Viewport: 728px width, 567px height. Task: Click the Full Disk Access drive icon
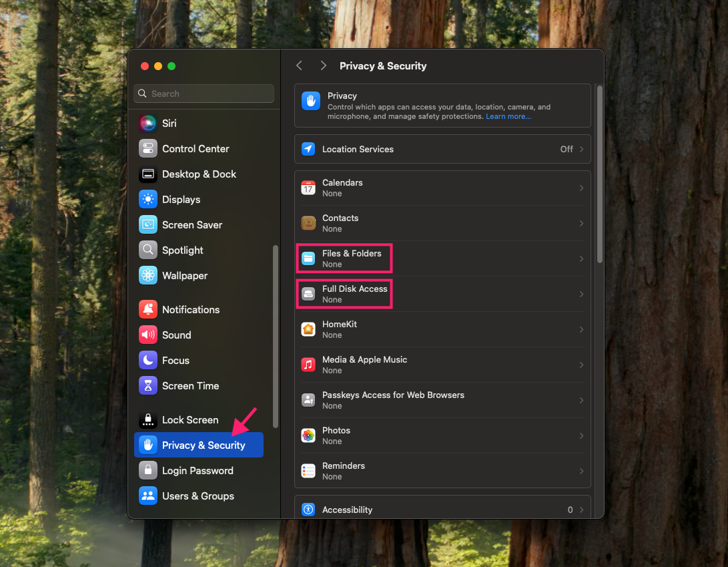click(x=308, y=294)
